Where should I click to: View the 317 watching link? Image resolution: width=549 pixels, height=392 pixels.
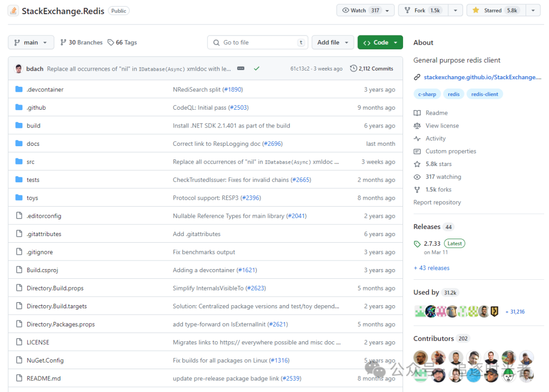pos(437,177)
